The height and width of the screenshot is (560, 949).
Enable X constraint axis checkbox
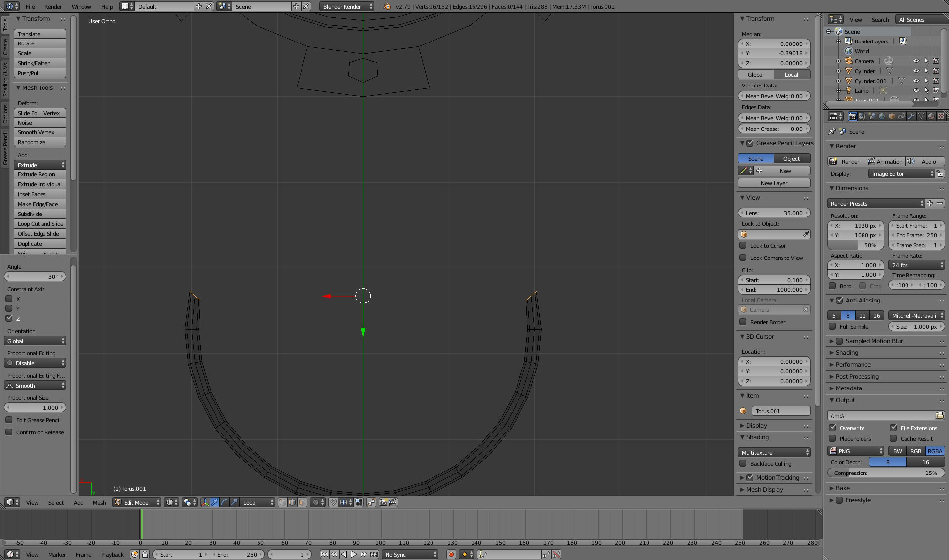coord(9,299)
